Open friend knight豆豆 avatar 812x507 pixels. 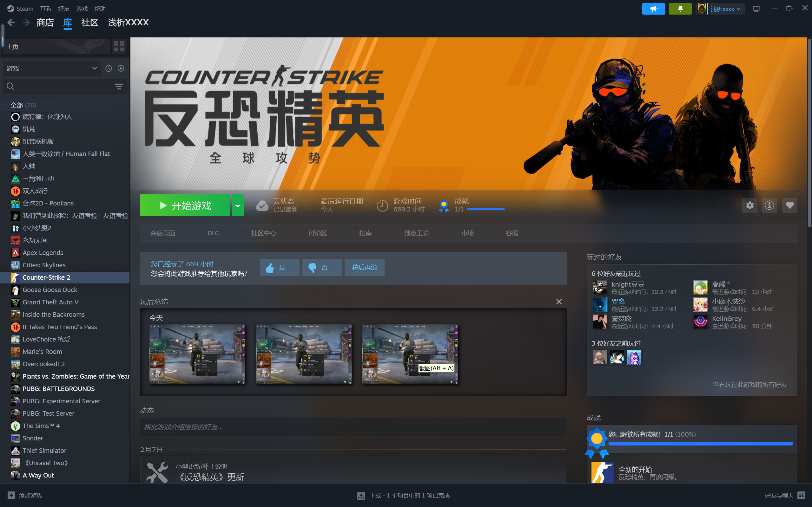[x=600, y=287]
